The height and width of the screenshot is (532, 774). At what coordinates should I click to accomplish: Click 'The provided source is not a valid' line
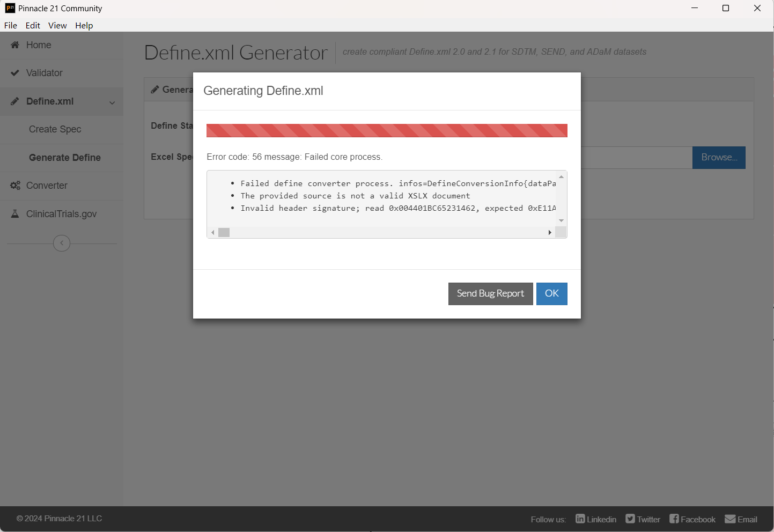355,196
